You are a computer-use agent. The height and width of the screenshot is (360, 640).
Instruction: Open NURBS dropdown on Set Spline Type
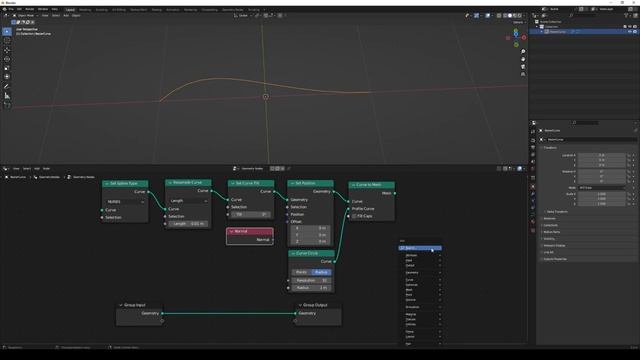[x=125, y=202]
